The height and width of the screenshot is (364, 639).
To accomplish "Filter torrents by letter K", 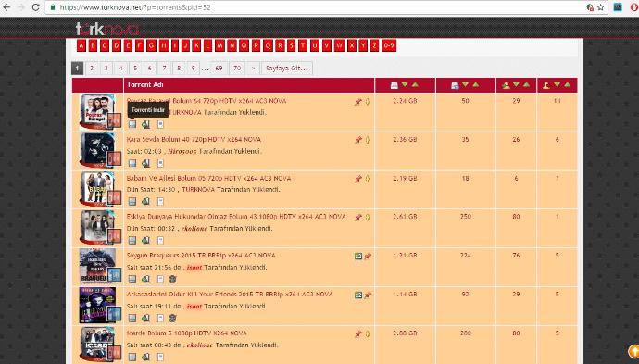I will coord(196,45).
